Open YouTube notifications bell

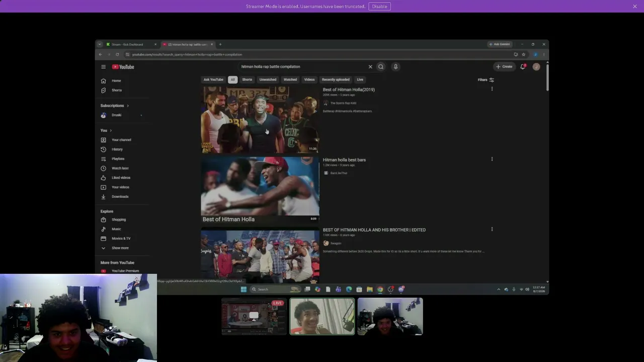(523, 67)
